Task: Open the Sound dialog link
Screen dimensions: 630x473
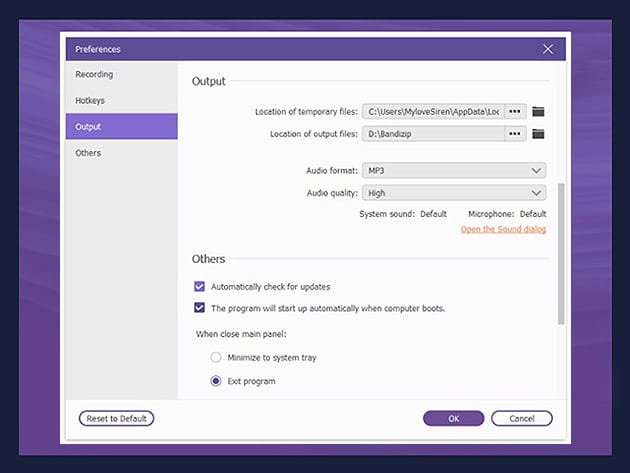Action: point(503,230)
